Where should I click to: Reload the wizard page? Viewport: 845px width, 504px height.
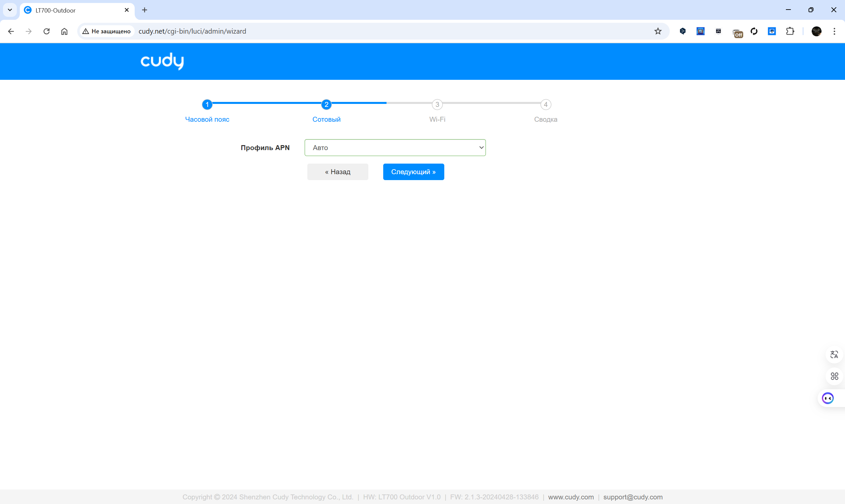(x=47, y=31)
